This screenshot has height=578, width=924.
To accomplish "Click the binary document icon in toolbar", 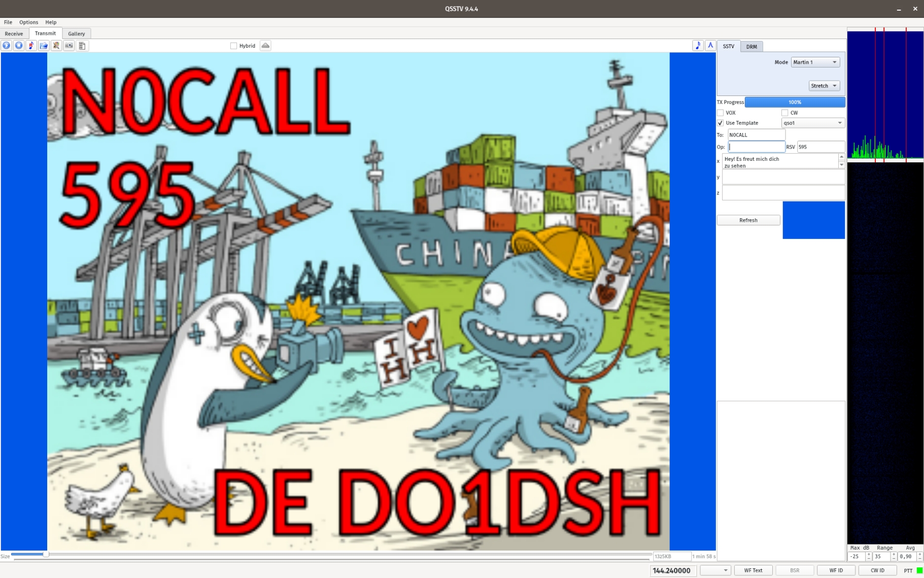I will tap(82, 46).
